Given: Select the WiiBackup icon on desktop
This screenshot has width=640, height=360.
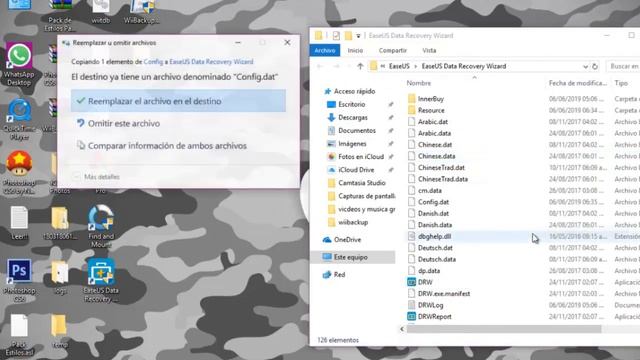Looking at the screenshot, I should point(142,11).
